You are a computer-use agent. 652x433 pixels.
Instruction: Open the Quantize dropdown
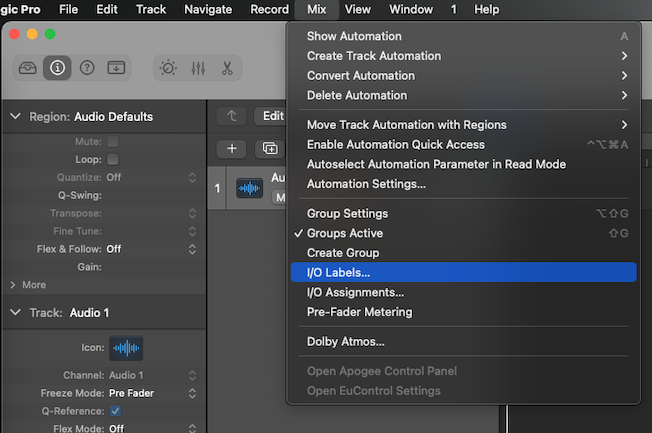click(150, 177)
